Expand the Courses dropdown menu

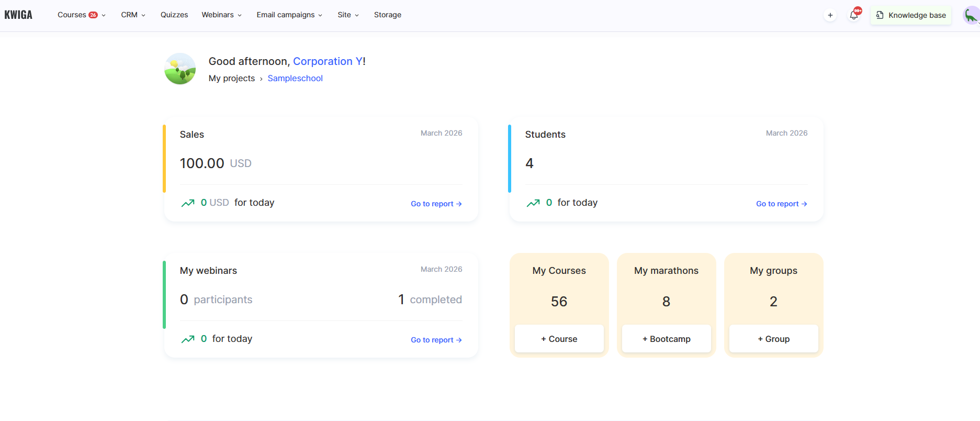[81, 15]
